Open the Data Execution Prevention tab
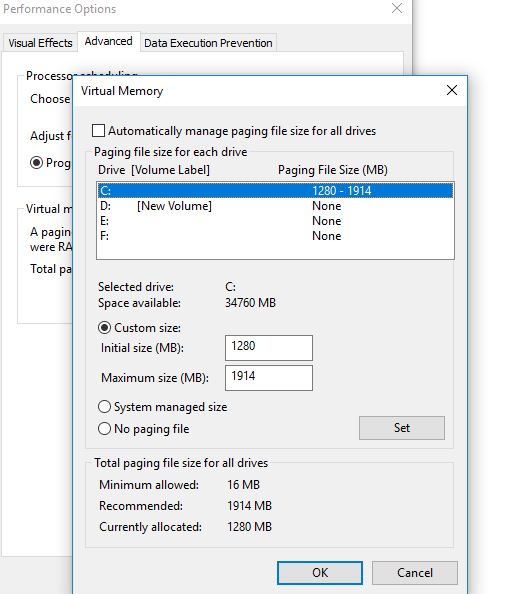The width and height of the screenshot is (524, 594). 208,43
